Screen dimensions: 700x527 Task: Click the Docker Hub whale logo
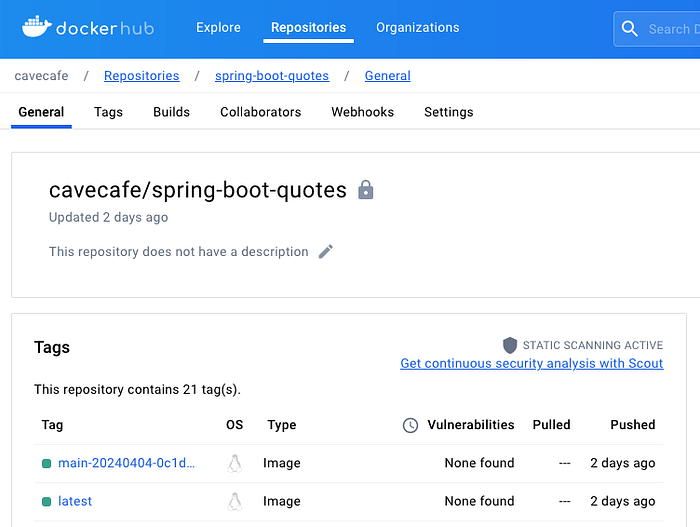coord(36,27)
